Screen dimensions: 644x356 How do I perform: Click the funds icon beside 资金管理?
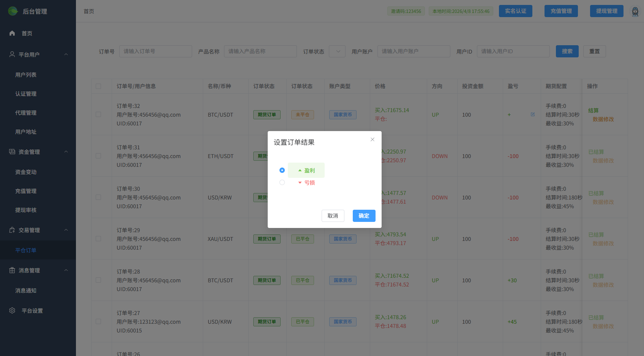[12, 152]
